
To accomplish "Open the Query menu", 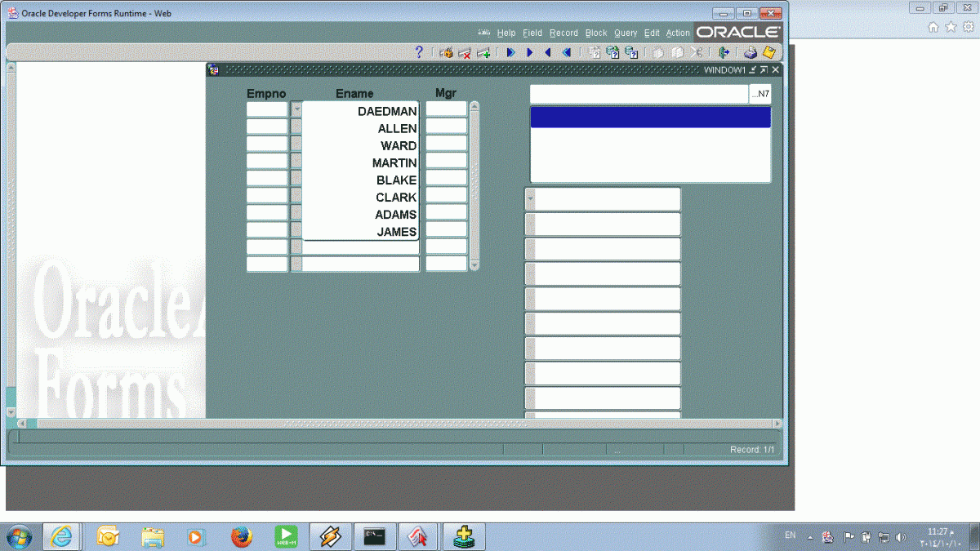I will [626, 33].
